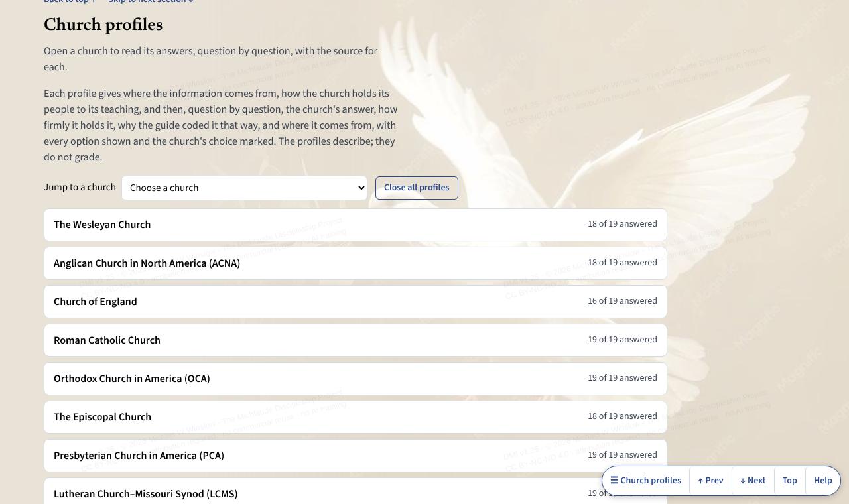Click the Top button in floating bar
This screenshot has height=504, width=849.
789,481
